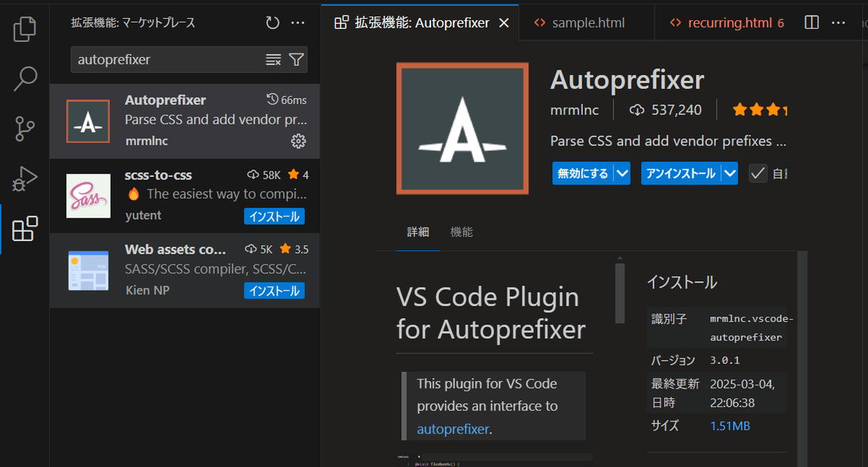The image size is (868, 467).
Task: Select the Extensions icon in the activity bar
Action: [x=25, y=229]
